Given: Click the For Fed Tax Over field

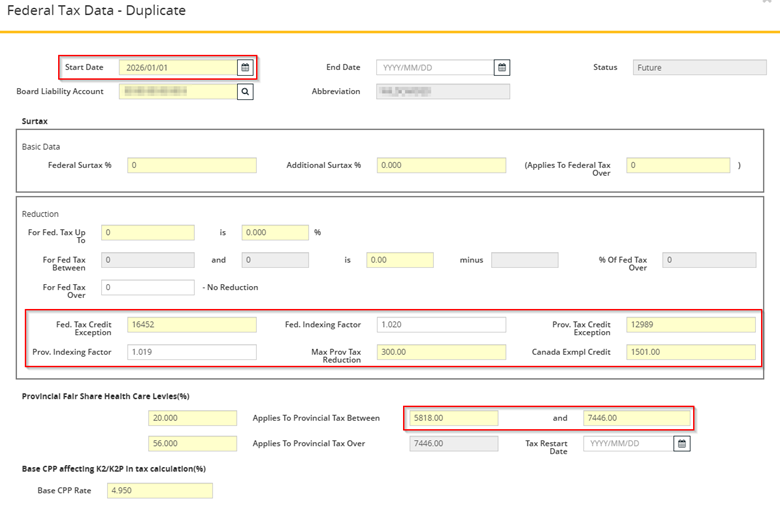Looking at the screenshot, I should [x=148, y=287].
